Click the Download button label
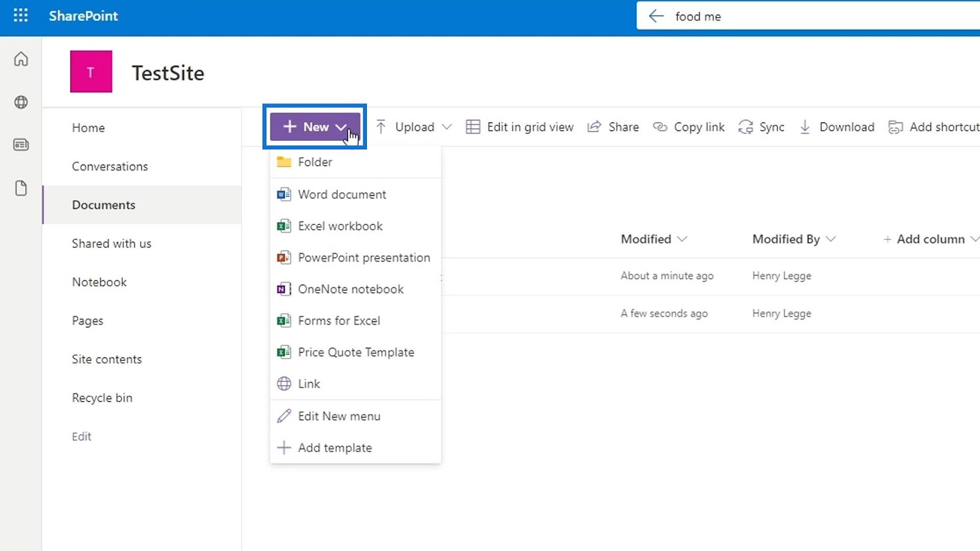Image resolution: width=980 pixels, height=551 pixels. (846, 127)
